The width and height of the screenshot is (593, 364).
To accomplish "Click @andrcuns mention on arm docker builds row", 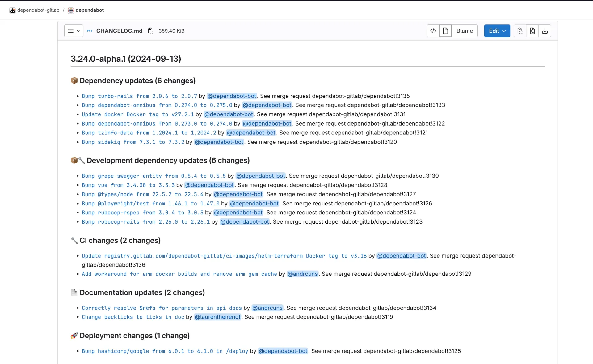I will click(303, 274).
